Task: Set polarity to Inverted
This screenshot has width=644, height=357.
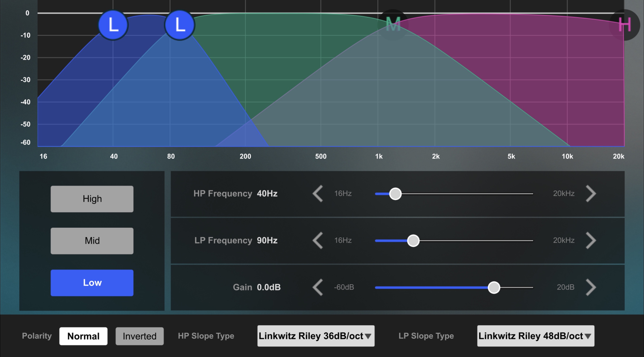Action: pyautogui.click(x=140, y=336)
